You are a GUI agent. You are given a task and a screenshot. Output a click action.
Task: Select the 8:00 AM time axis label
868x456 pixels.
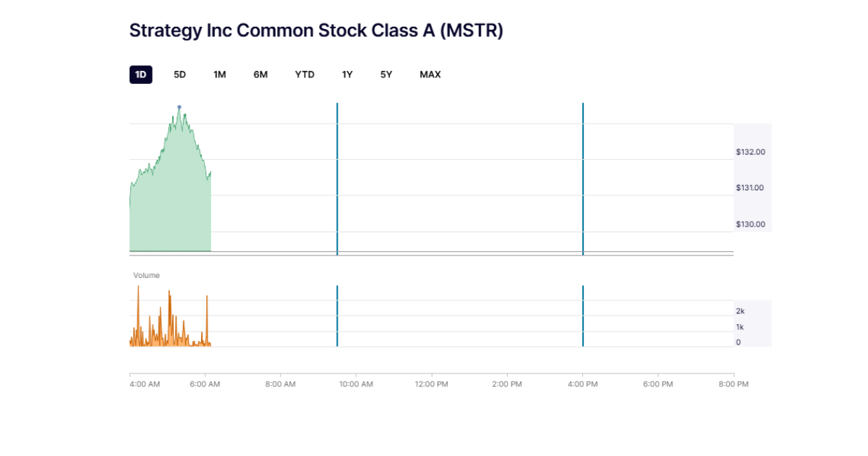click(x=281, y=384)
